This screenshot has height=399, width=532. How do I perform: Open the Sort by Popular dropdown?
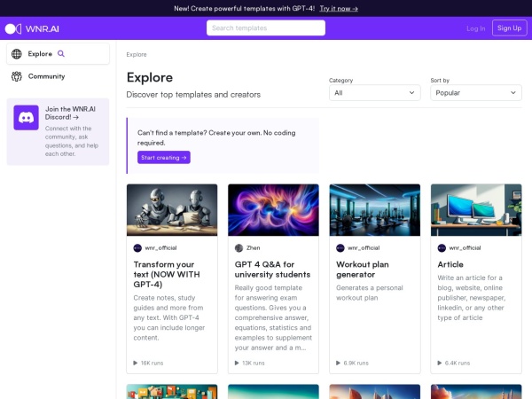[x=475, y=92]
